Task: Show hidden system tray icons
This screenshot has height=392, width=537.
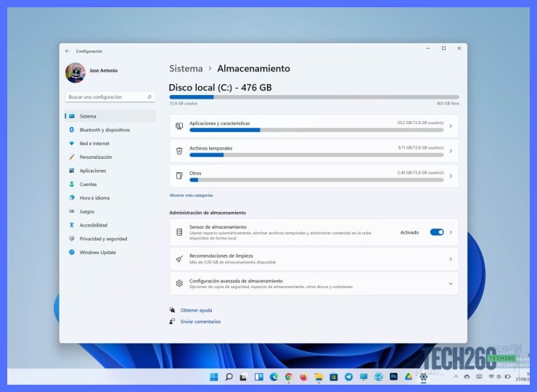Action: 456,377
